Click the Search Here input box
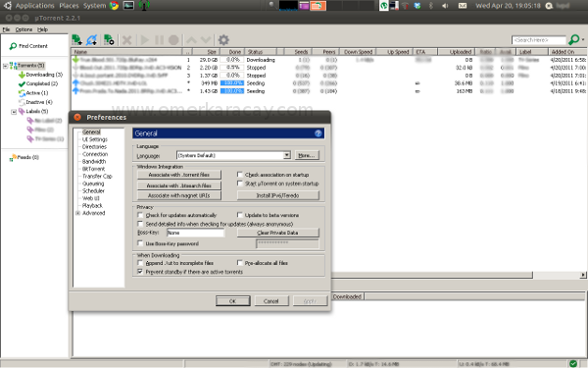 tap(539, 40)
